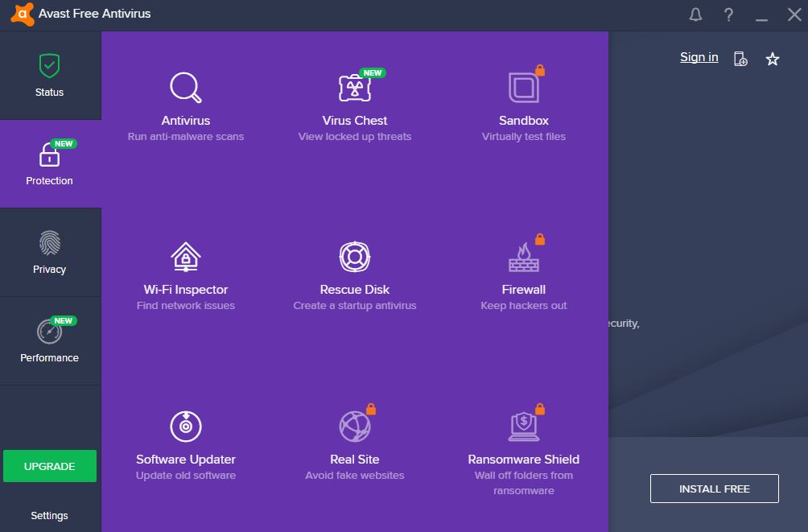Open the Wi-Fi Inspector house icon
Screen dimensions: 808x532
point(186,257)
